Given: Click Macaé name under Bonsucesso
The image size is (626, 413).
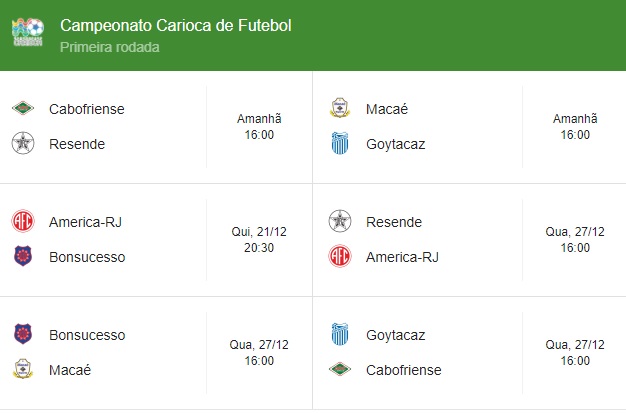Looking at the screenshot, I should (70, 370).
